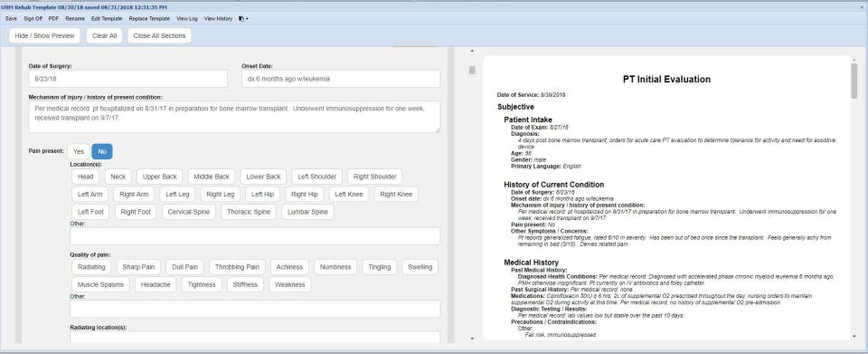Viewport: 868px width, 354px height.
Task: Toggle Left Shoulder pain location
Action: (x=316, y=177)
